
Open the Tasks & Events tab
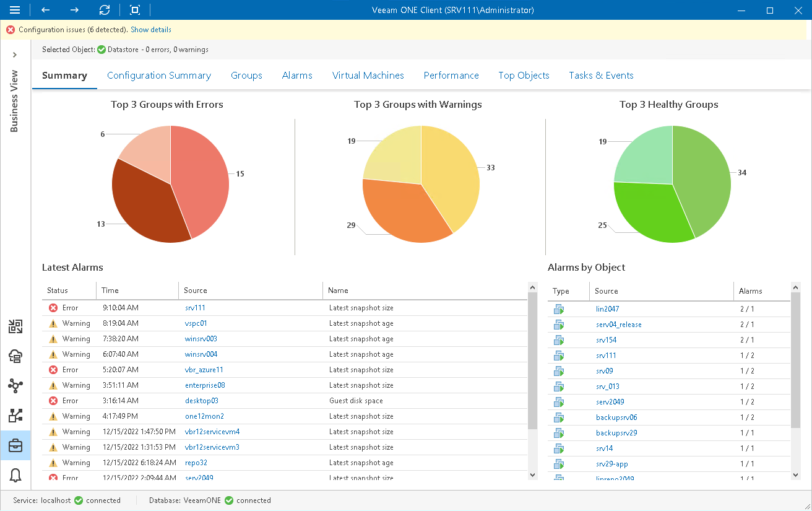pyautogui.click(x=602, y=76)
